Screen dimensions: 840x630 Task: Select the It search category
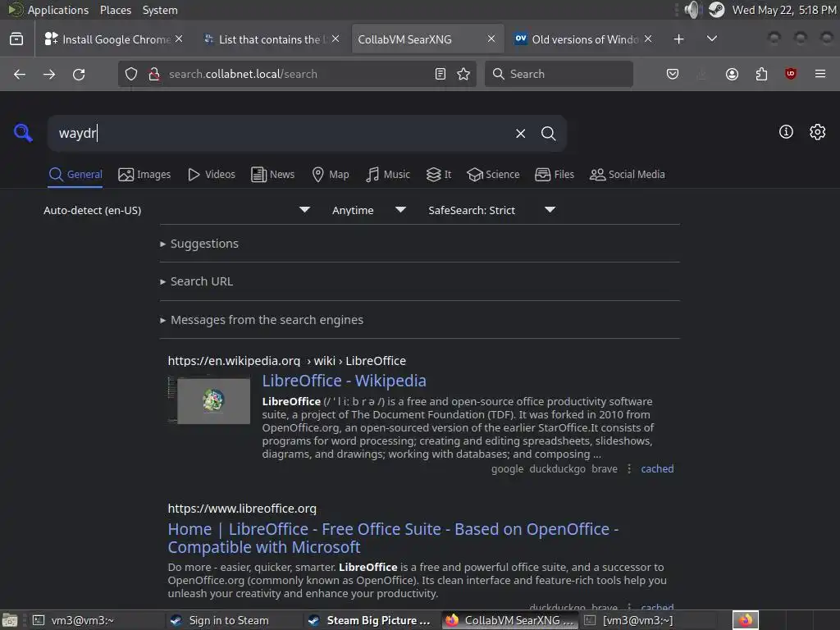tap(439, 175)
